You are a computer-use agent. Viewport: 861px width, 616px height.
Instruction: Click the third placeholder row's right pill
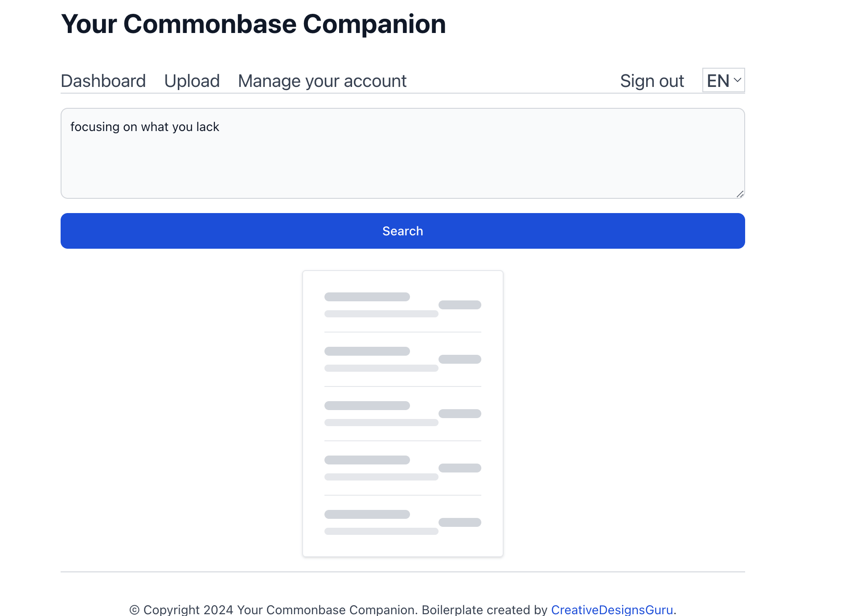click(x=459, y=414)
